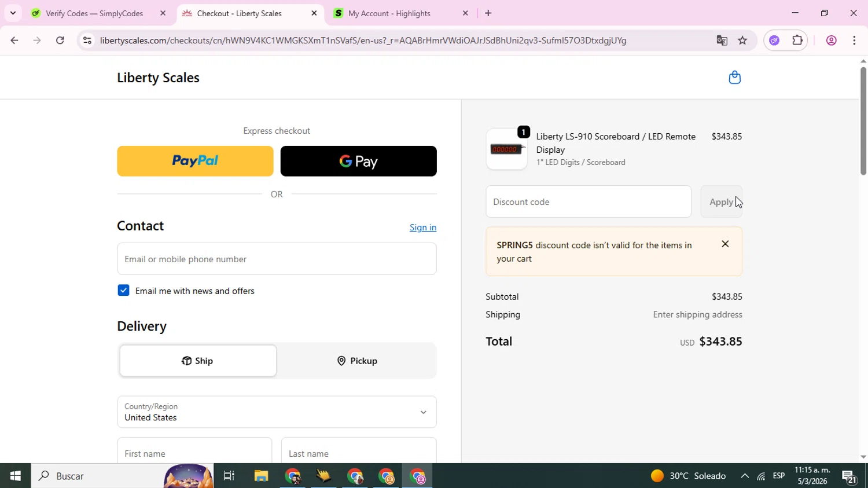Open the weather widget showing 30°C Soleado

[688, 476]
